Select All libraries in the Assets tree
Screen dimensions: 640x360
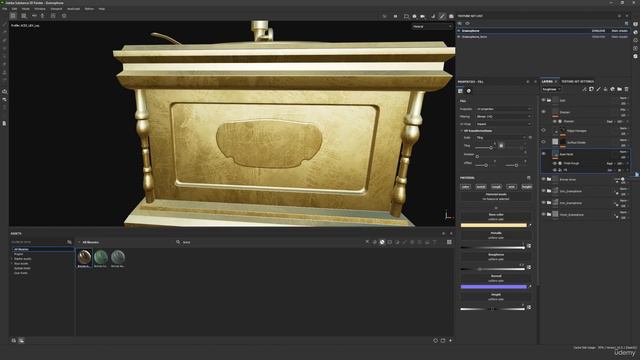click(x=21, y=249)
